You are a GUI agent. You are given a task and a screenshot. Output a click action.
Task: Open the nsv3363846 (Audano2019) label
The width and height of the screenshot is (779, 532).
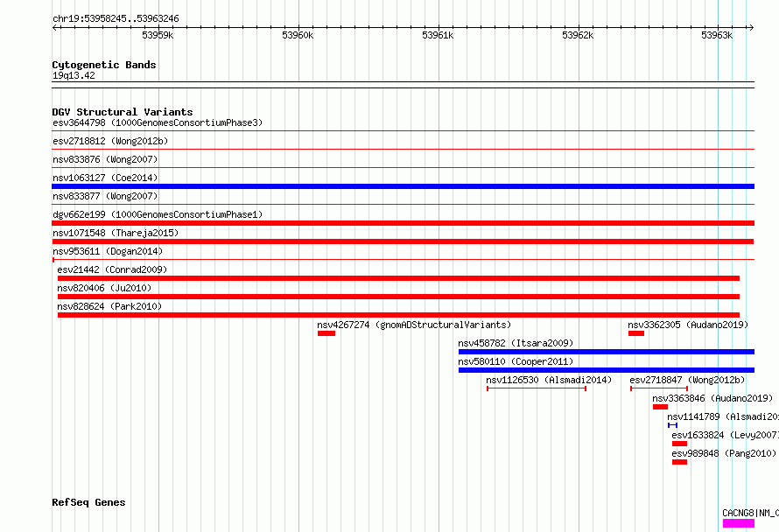click(x=713, y=398)
